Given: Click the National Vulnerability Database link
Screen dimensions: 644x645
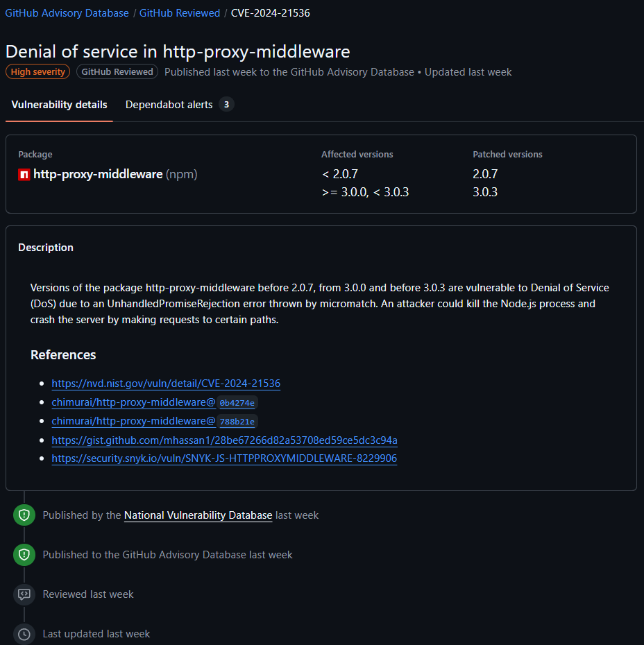Looking at the screenshot, I should tap(198, 515).
